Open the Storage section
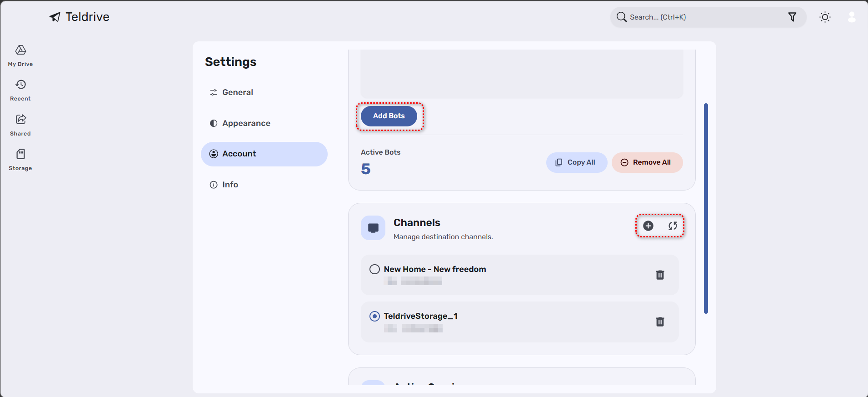Screen dimensions: 868x397 pos(20,160)
